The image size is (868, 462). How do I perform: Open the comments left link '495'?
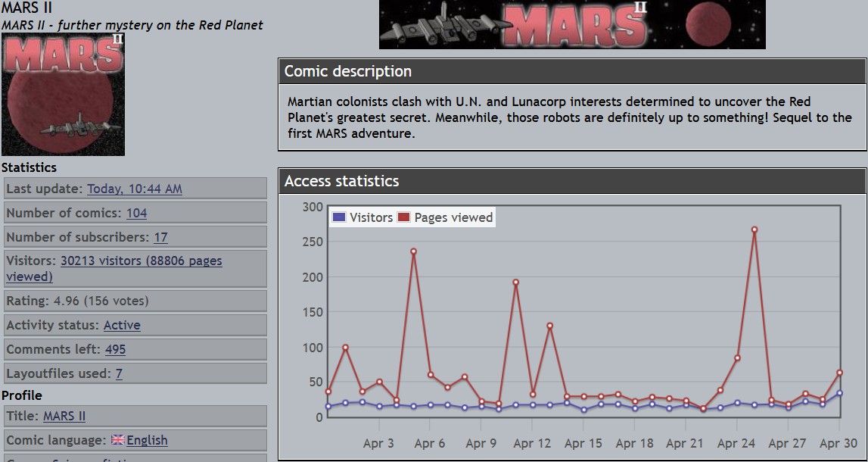pos(115,349)
